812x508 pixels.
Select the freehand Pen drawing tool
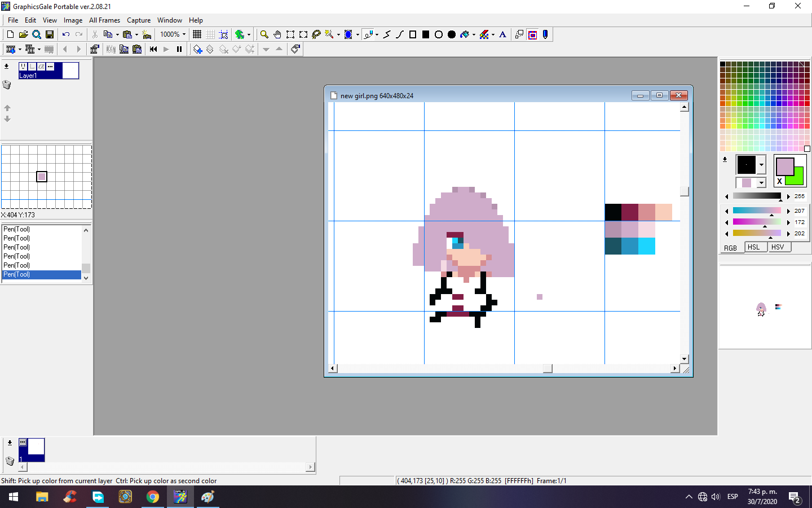pyautogui.click(x=368, y=34)
